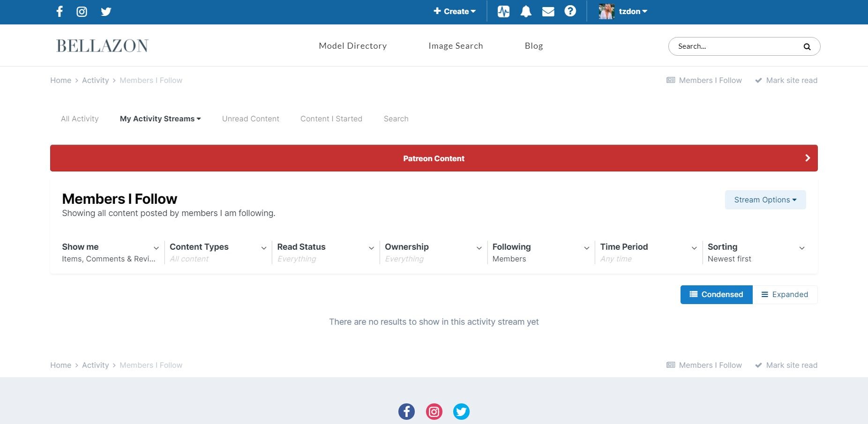Click the footer Instagram icon
Image resolution: width=868 pixels, height=424 pixels.
click(x=434, y=411)
